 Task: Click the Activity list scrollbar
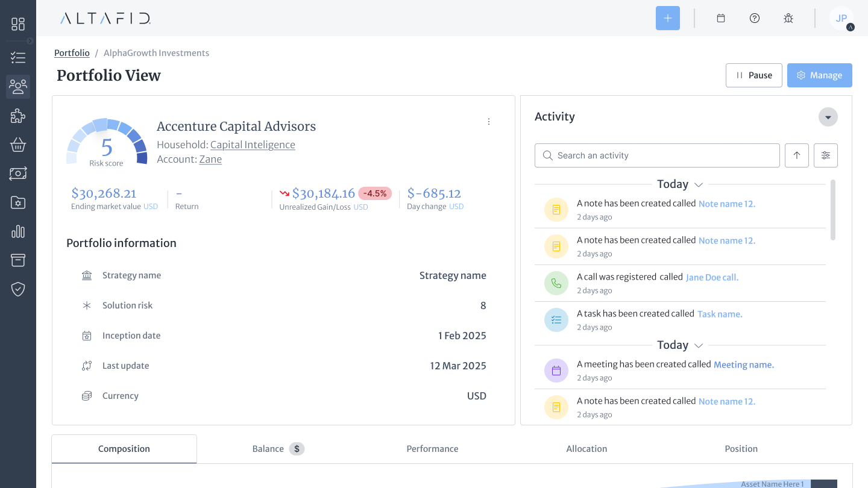point(833,210)
